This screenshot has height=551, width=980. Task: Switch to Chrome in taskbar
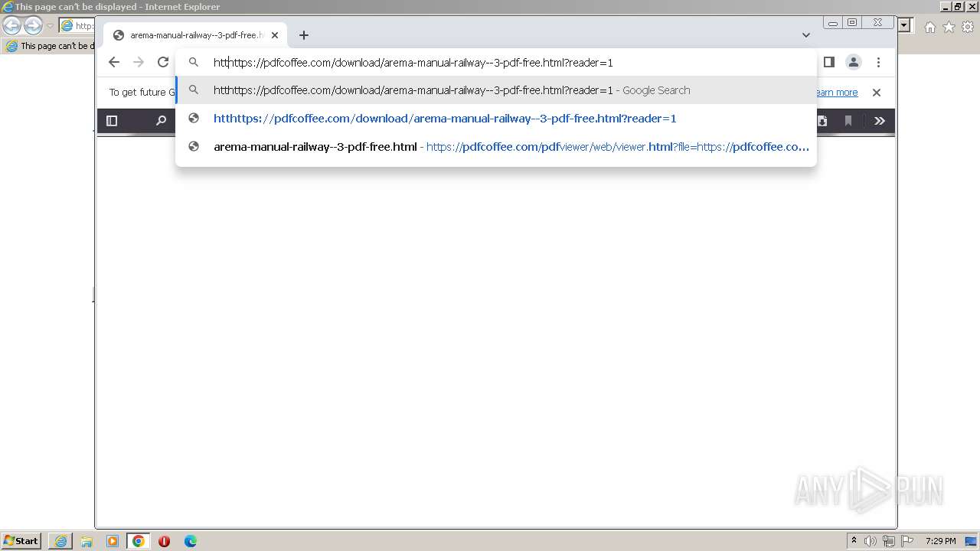point(139,541)
